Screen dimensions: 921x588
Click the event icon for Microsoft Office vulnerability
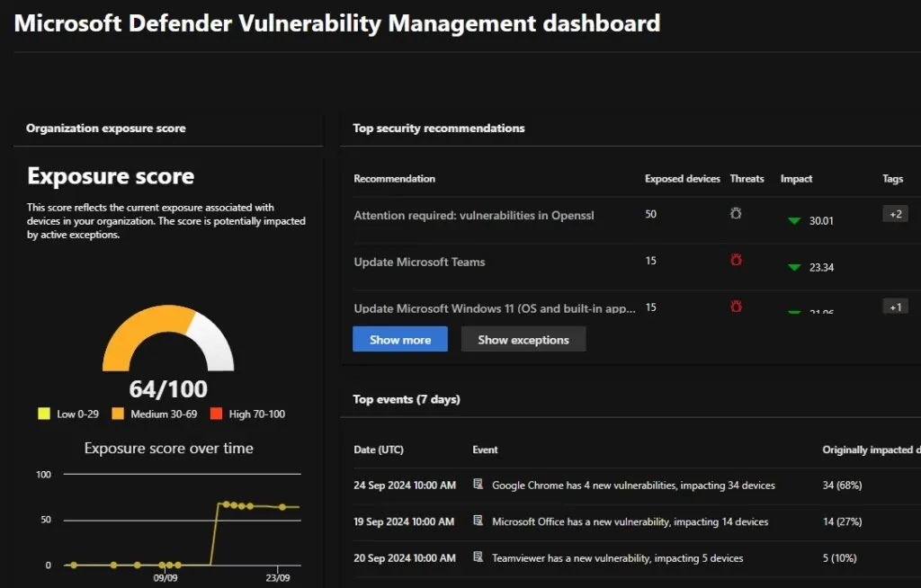tap(478, 521)
